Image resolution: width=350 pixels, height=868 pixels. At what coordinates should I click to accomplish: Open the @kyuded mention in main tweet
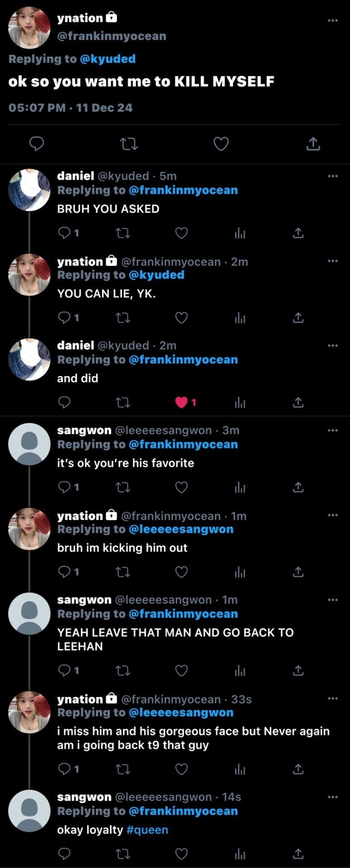tap(107, 59)
